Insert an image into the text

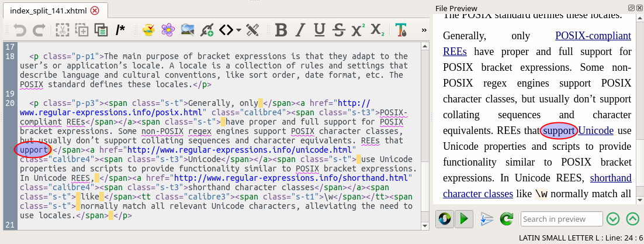pyautogui.click(x=187, y=30)
